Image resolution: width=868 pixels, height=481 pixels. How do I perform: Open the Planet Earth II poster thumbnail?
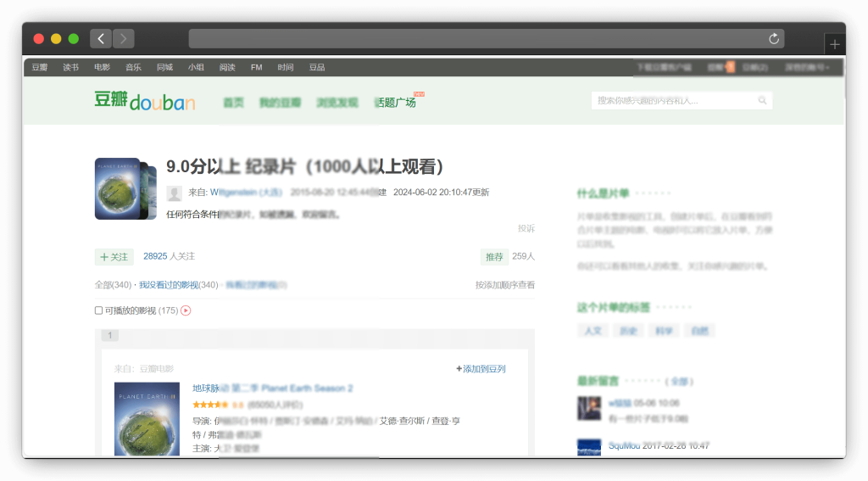coord(147,419)
